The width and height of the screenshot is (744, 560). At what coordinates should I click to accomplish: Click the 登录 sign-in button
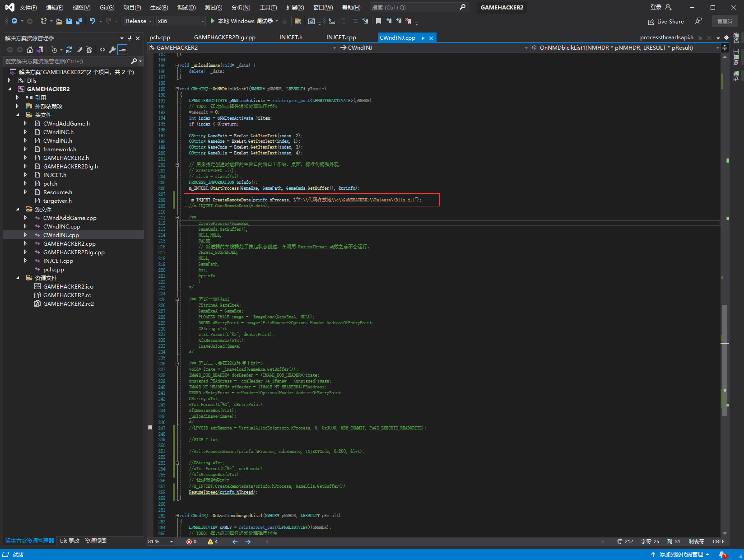[x=661, y=7]
